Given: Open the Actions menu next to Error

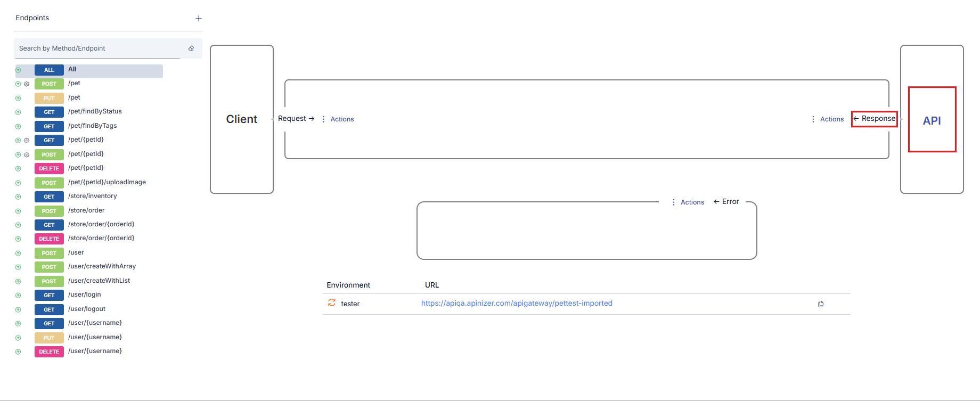Looking at the screenshot, I should pos(688,202).
